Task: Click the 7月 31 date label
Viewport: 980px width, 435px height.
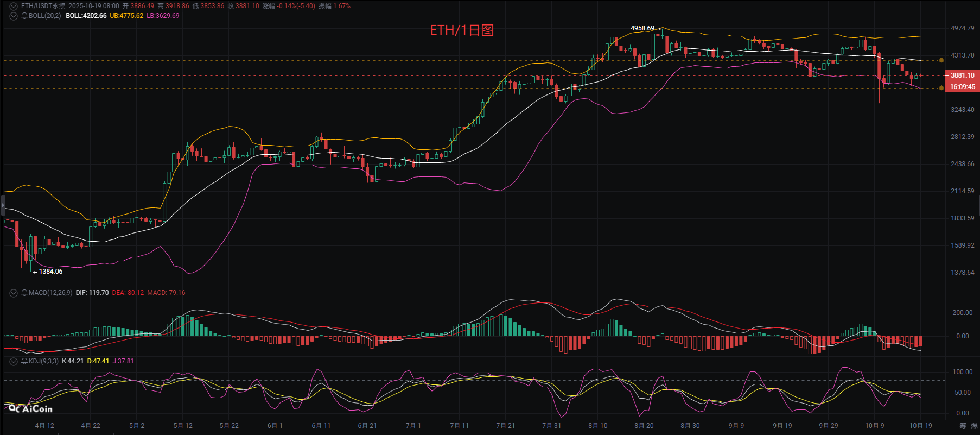Action: [552, 426]
